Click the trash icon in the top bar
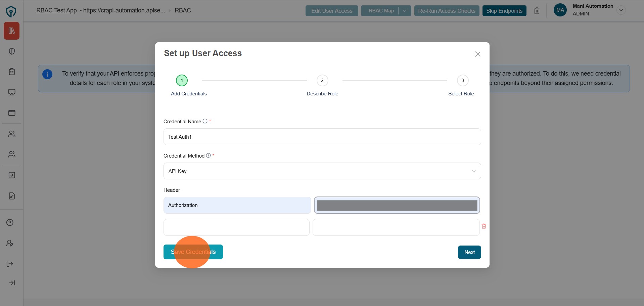 (x=537, y=10)
